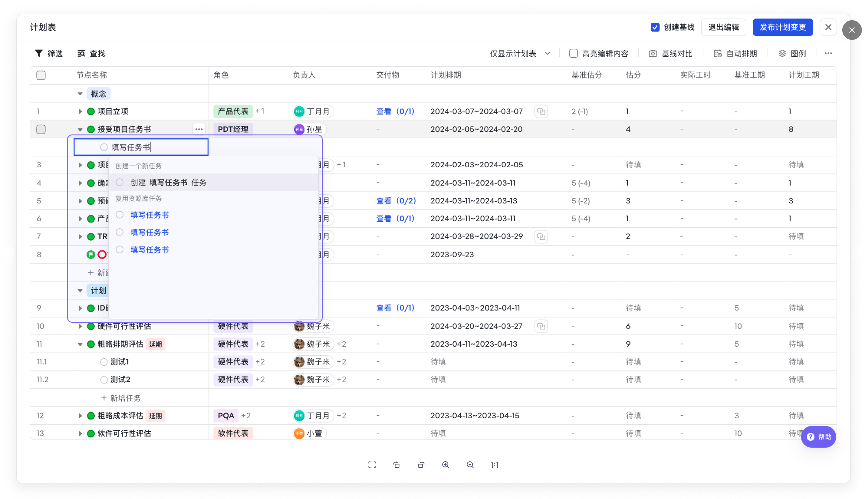Pick the second 填写任务书 resource library task
868x499 pixels.
(x=149, y=232)
